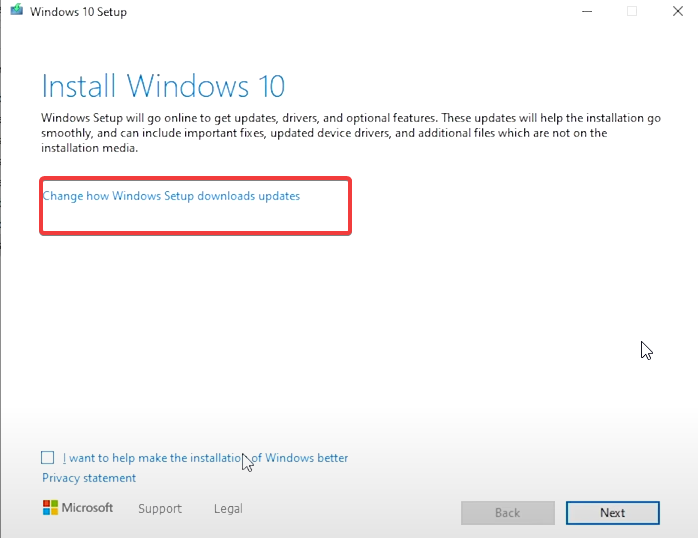Click the 'Install Windows 10' heading
Viewport: 698px width, 538px height.
coord(163,84)
